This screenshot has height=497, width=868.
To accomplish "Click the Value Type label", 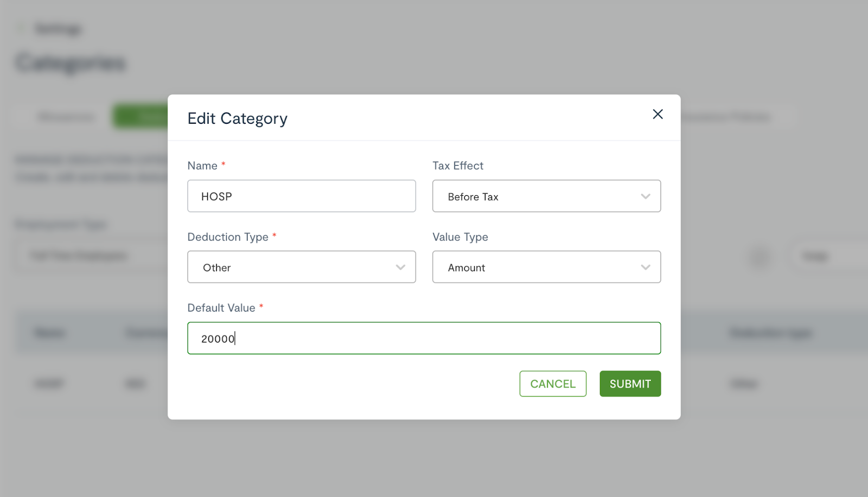I will pos(460,237).
